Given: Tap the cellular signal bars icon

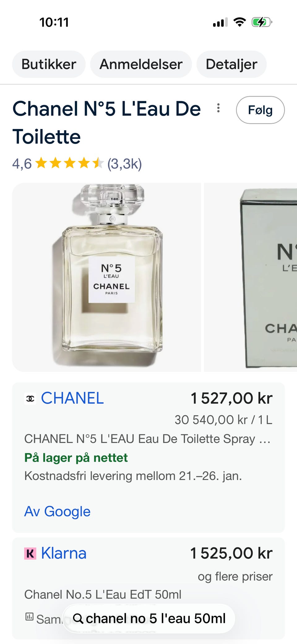Looking at the screenshot, I should coord(220,23).
